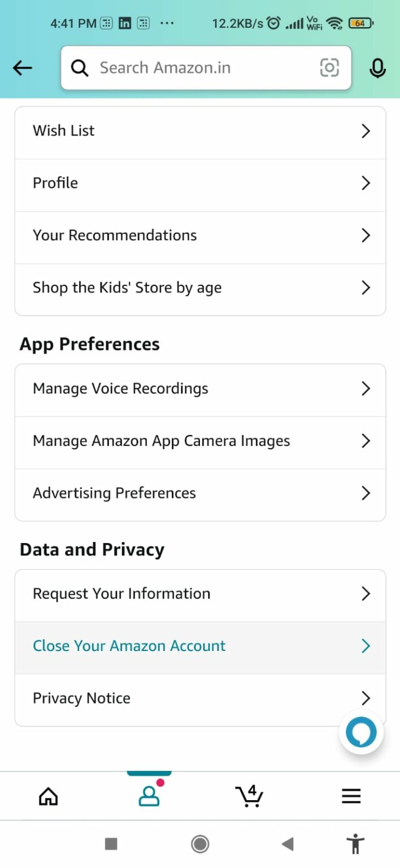Open the Home screen from bottom navigation
The width and height of the screenshot is (400, 868).
(x=48, y=796)
